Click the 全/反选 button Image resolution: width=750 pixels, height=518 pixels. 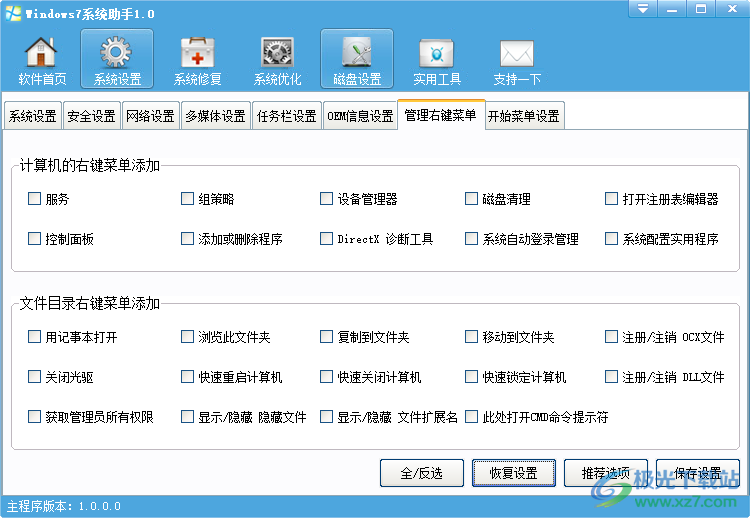[421, 473]
